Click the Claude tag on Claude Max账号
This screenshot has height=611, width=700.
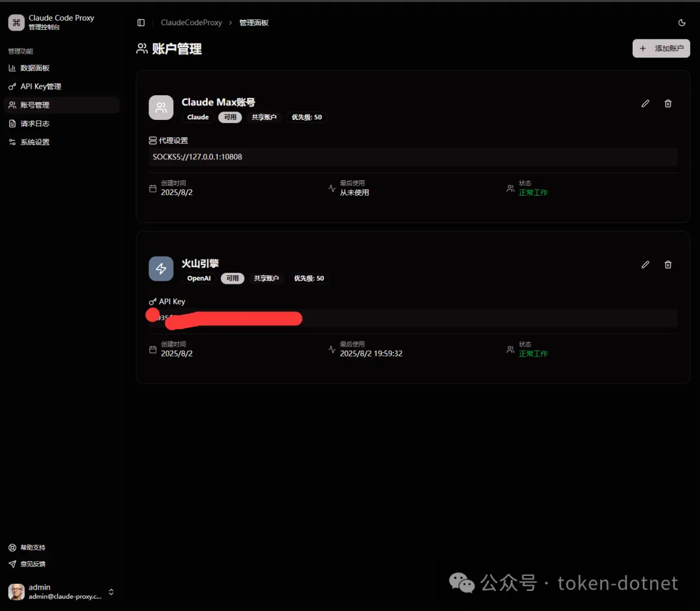click(x=198, y=117)
